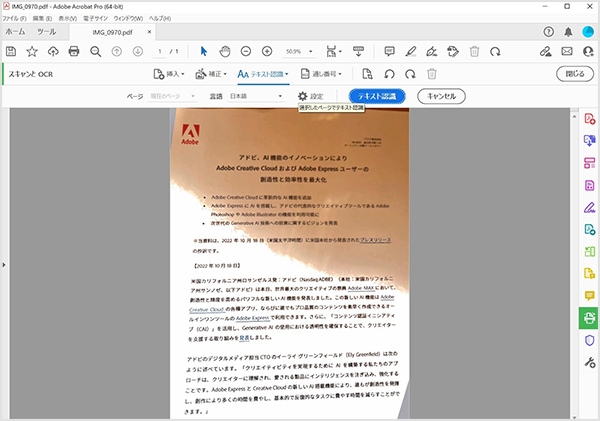Rotate the page with main toolbar icon

(495, 51)
